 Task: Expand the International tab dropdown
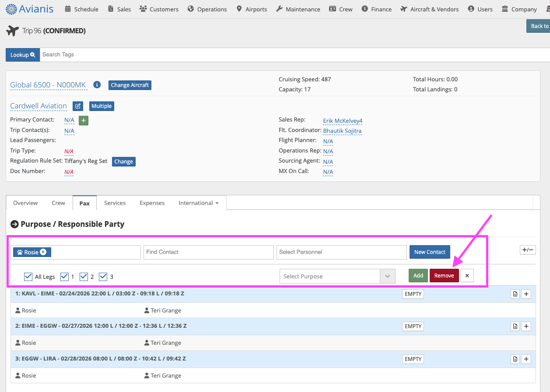pyautogui.click(x=199, y=203)
